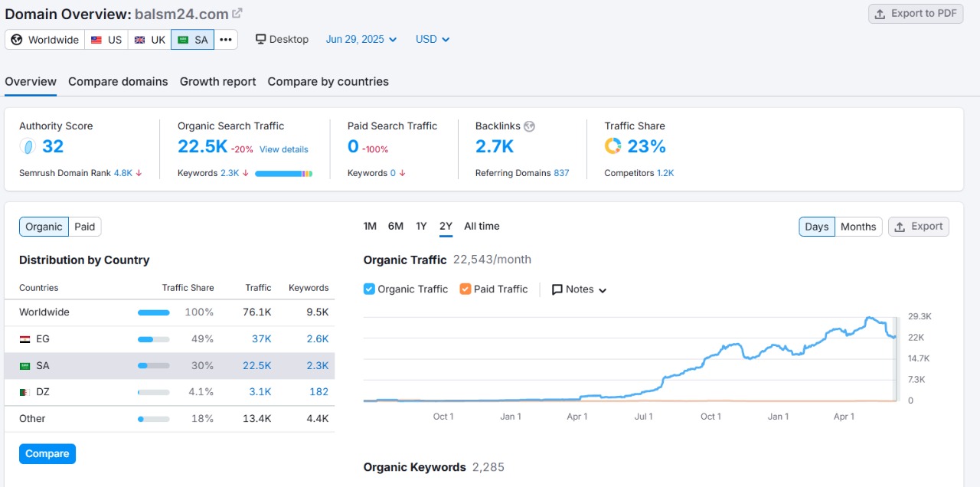Click the US flag location filter

tap(106, 39)
